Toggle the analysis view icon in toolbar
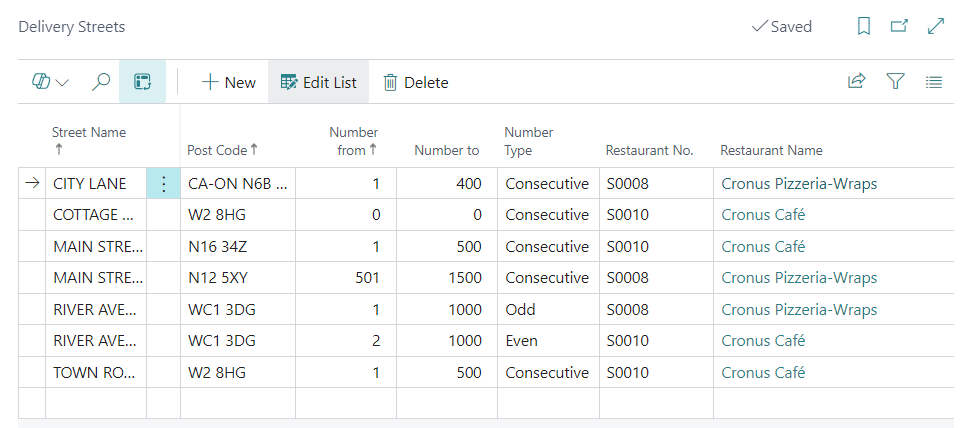977x428 pixels. tap(142, 82)
